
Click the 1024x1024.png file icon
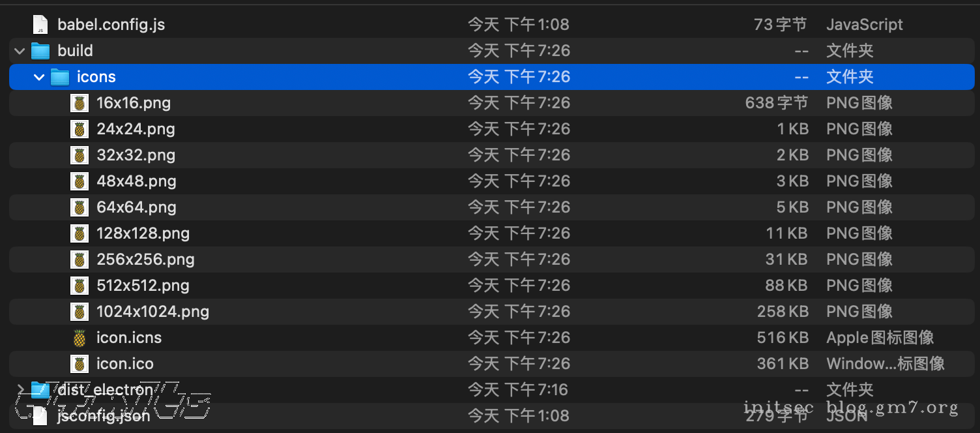click(x=79, y=312)
